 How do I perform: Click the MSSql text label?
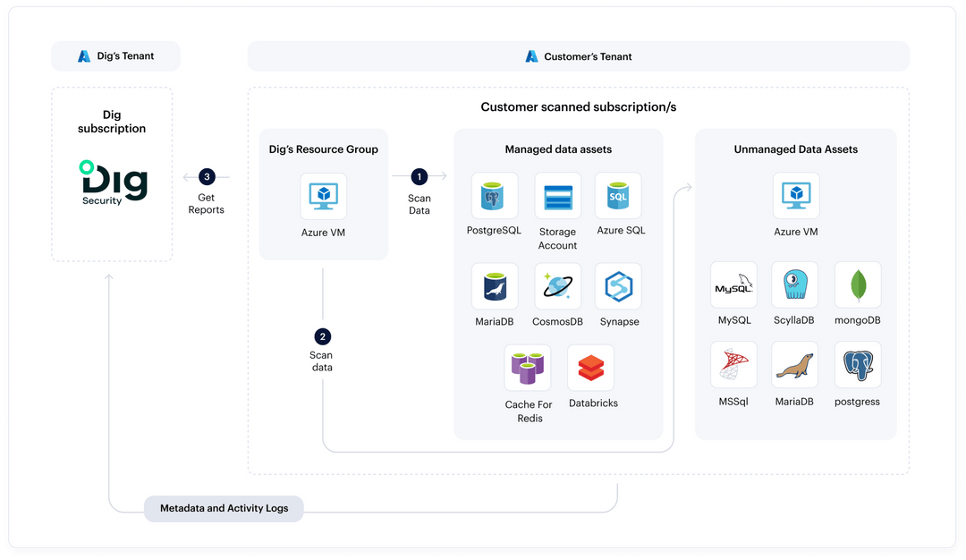pyautogui.click(x=733, y=402)
